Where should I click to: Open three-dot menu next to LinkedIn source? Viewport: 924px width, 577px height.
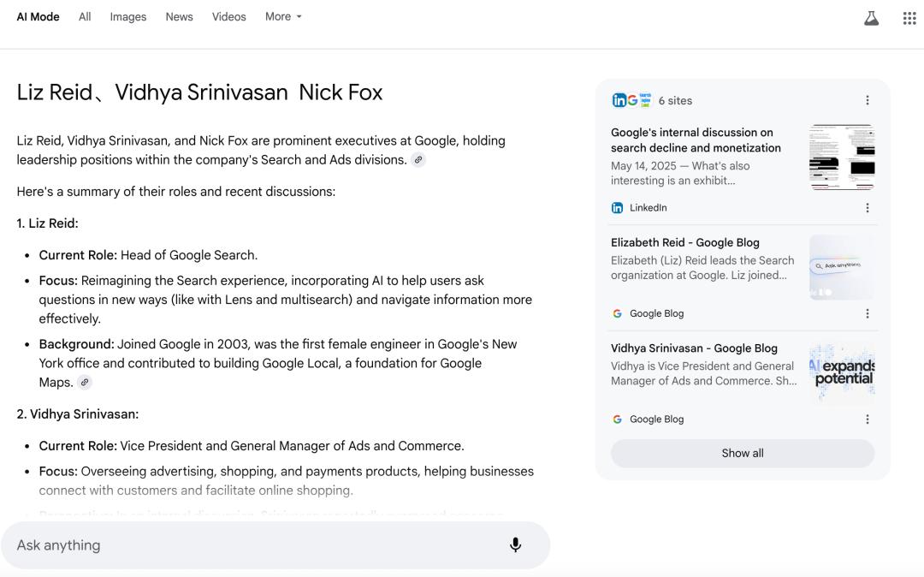pos(867,208)
